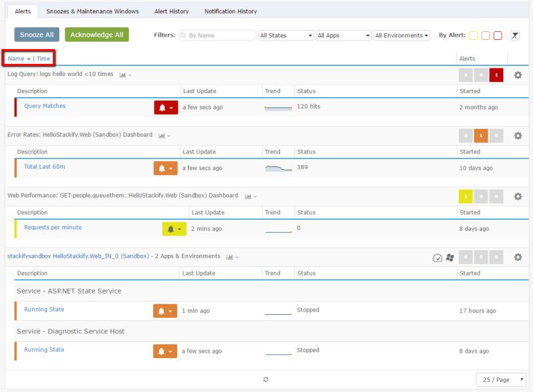The height and width of the screenshot is (392, 533).
Task: Click the Snooze All button
Action: (37, 35)
